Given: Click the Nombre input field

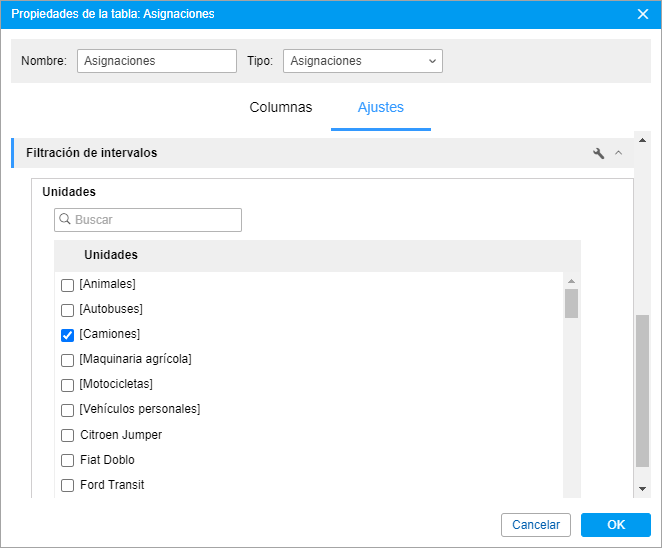Looking at the screenshot, I should coord(157,61).
